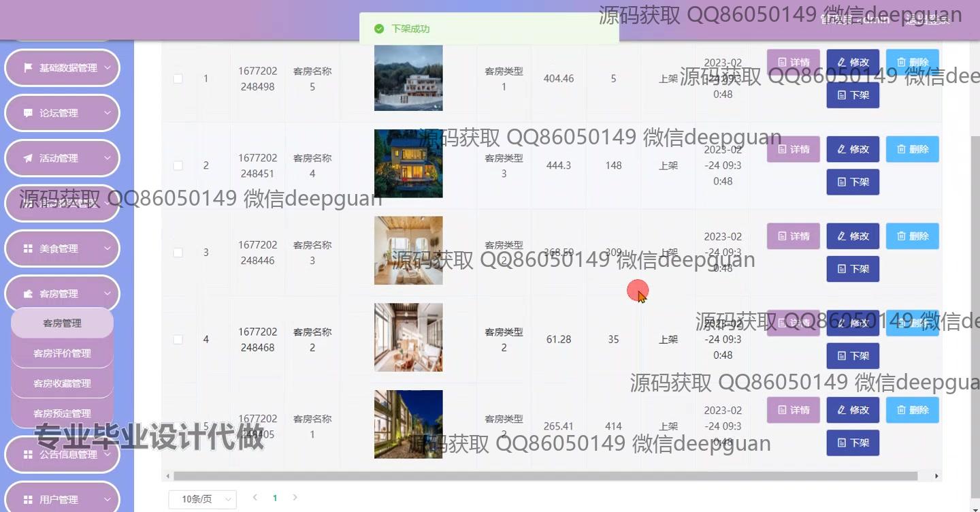Go to previous page arrow
The height and width of the screenshot is (512, 980).
(x=255, y=498)
